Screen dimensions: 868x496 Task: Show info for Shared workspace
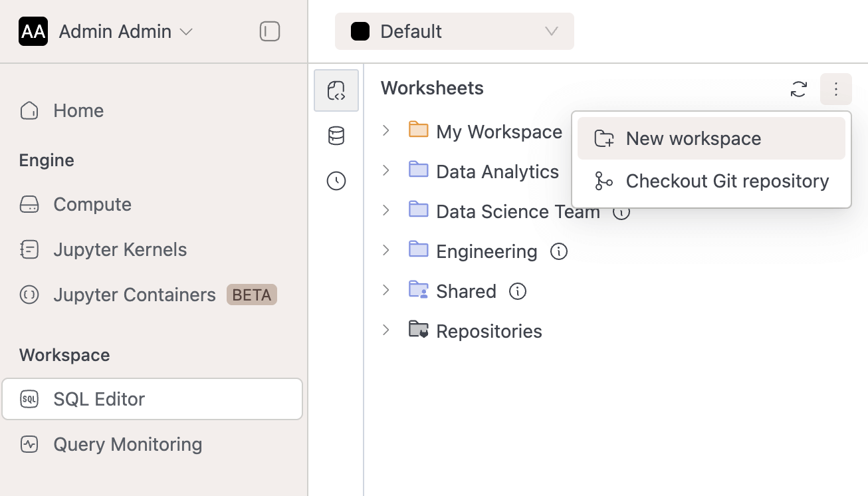point(518,291)
